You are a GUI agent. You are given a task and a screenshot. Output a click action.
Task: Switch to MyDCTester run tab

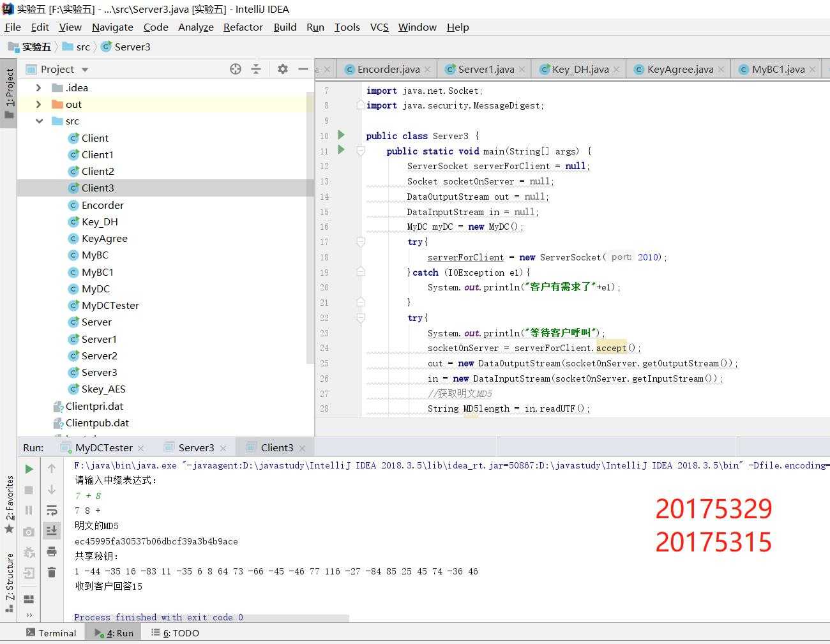click(x=103, y=447)
